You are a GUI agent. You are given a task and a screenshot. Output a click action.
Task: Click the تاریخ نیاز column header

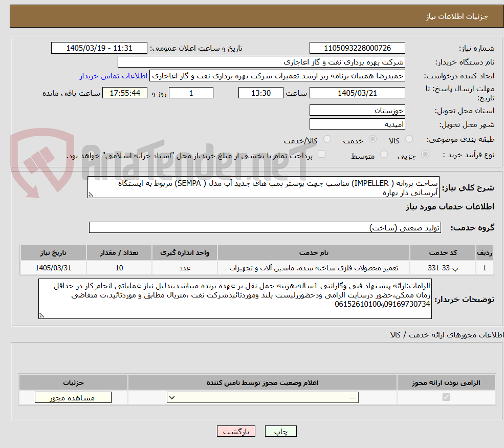(x=53, y=253)
